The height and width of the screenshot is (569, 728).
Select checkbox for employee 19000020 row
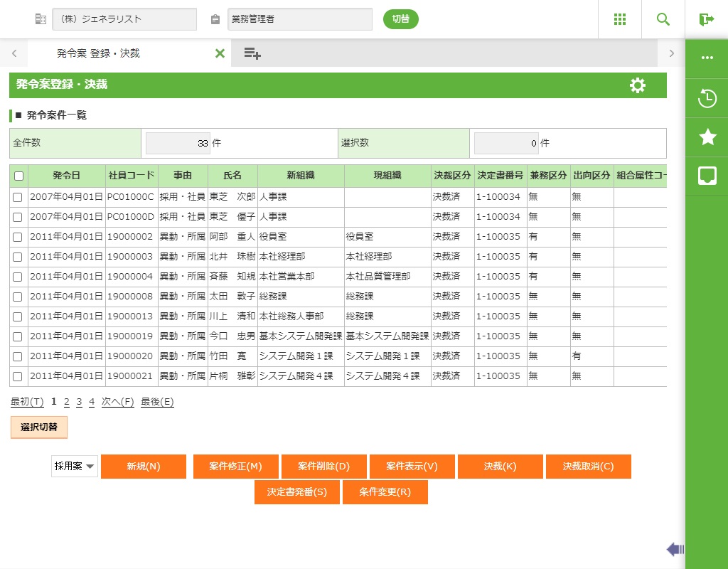(18, 356)
